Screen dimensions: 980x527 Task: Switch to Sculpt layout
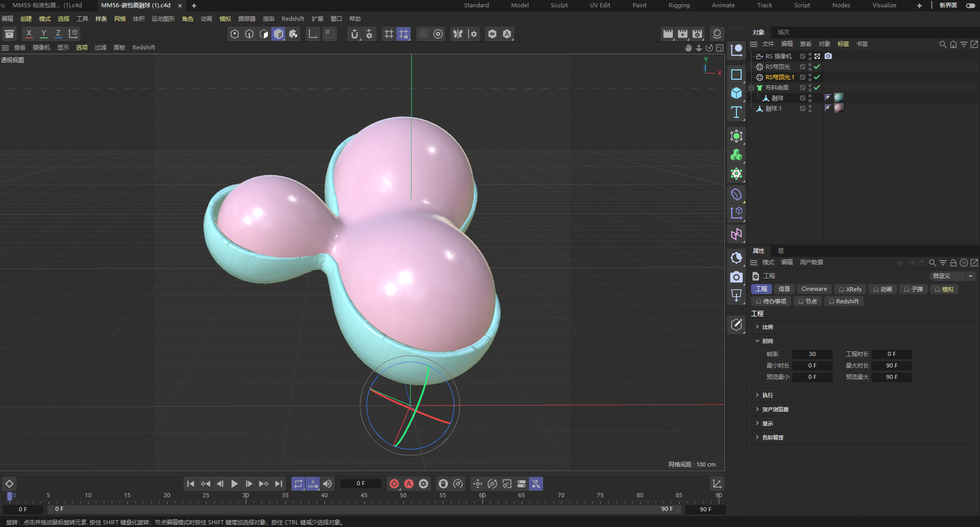[x=559, y=5]
